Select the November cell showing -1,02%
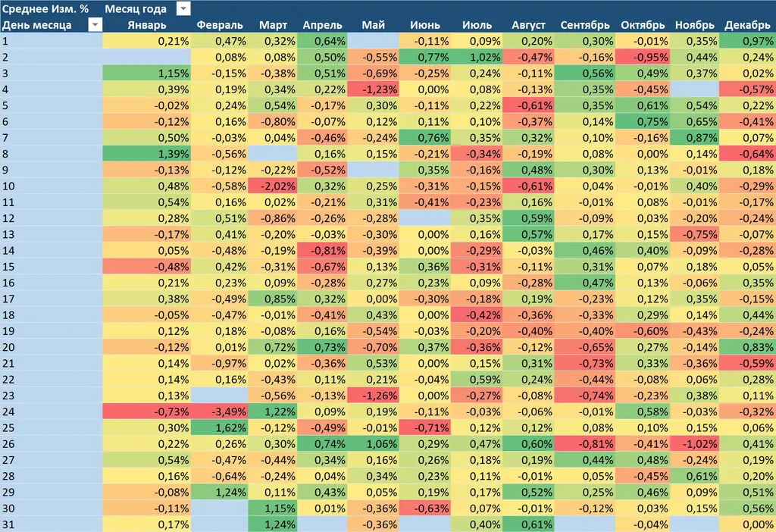Viewport: 776px width, 532px height. pyautogui.click(x=695, y=444)
